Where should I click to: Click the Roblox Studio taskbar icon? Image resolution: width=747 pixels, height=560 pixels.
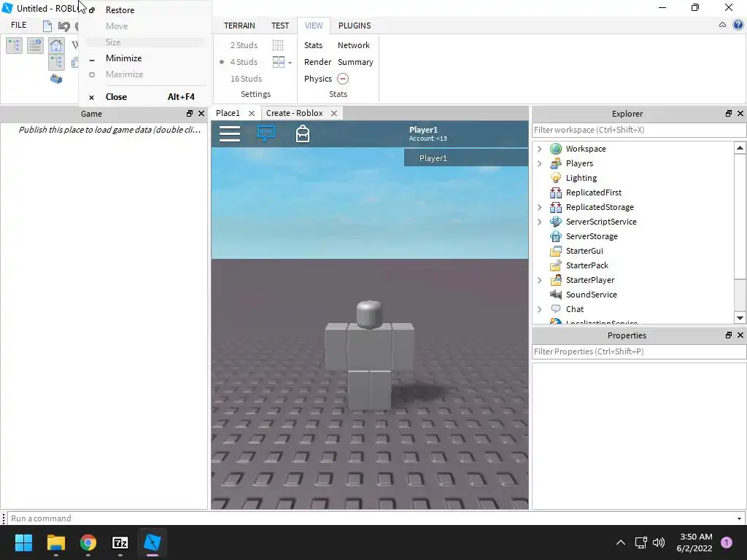[x=152, y=542]
